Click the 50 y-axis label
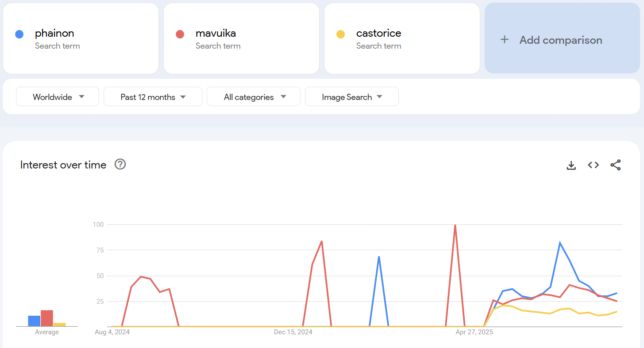 [x=100, y=276]
